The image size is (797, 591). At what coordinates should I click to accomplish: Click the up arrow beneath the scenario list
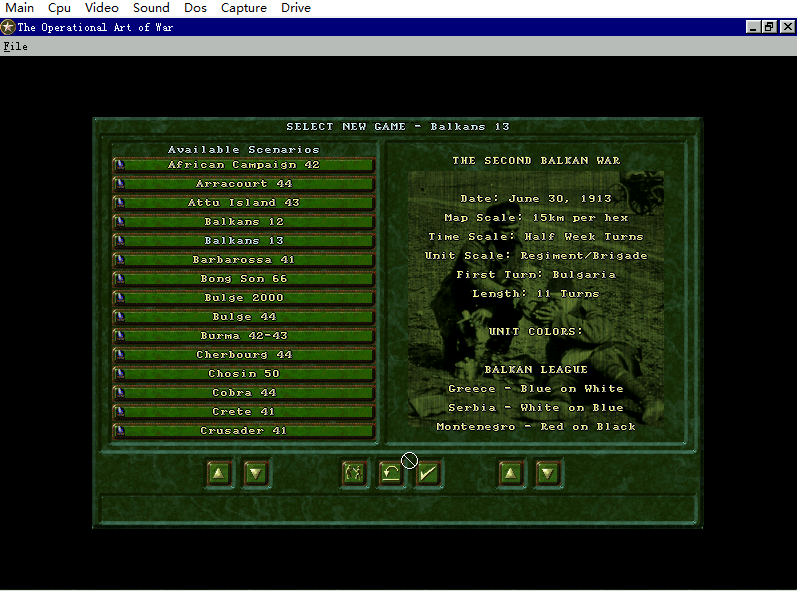tap(219, 474)
